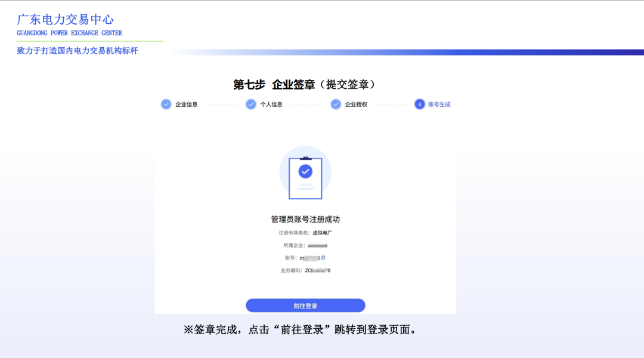The image size is (644, 358).
Task: Select the 个人信息 step checkmark icon
Action: coord(251,104)
